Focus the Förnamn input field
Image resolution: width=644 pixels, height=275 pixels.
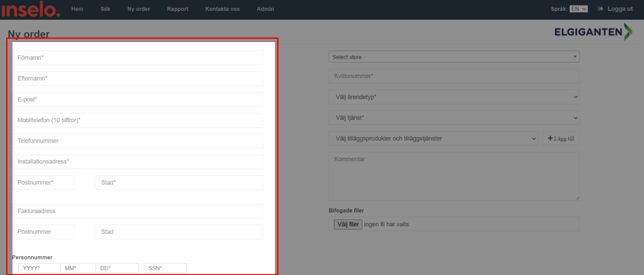[x=138, y=58]
